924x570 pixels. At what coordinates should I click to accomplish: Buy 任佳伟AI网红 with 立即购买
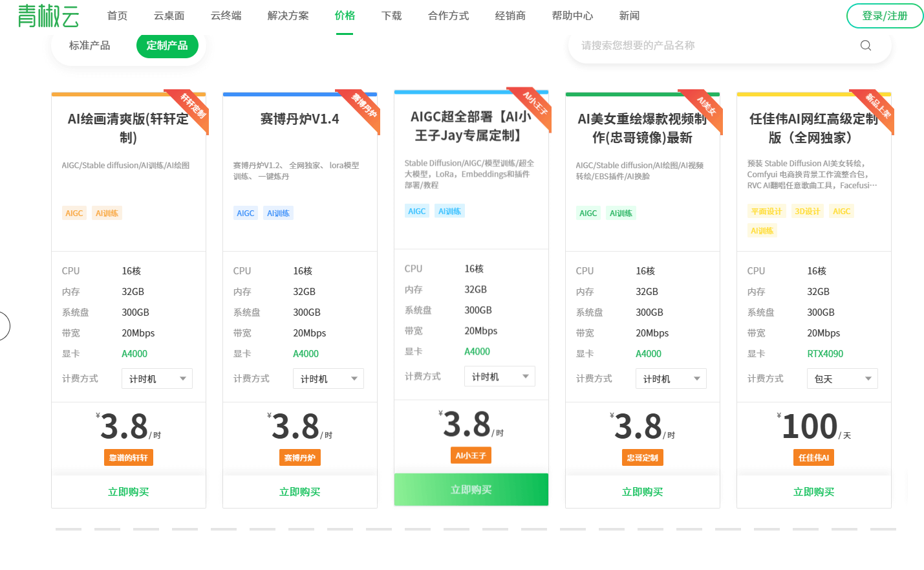click(814, 492)
